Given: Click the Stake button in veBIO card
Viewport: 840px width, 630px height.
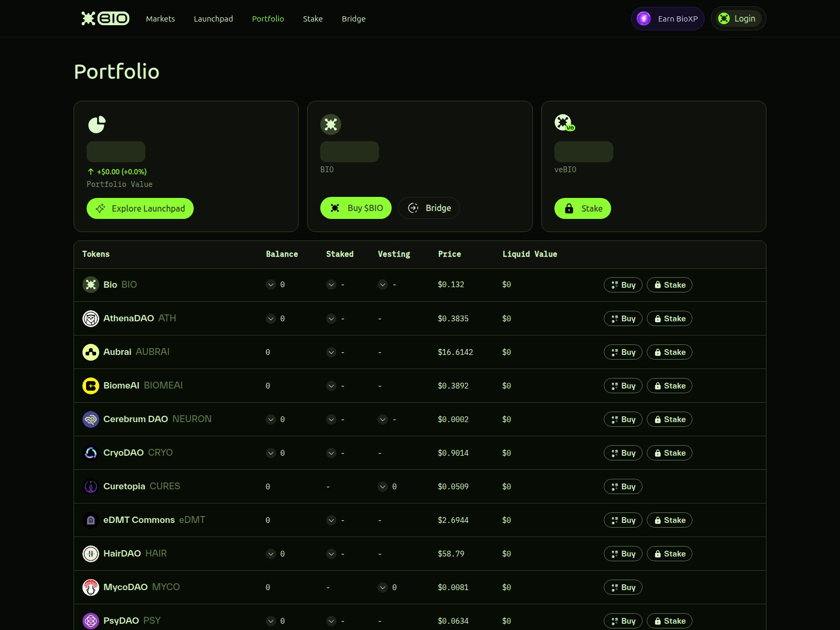Looking at the screenshot, I should click(583, 208).
